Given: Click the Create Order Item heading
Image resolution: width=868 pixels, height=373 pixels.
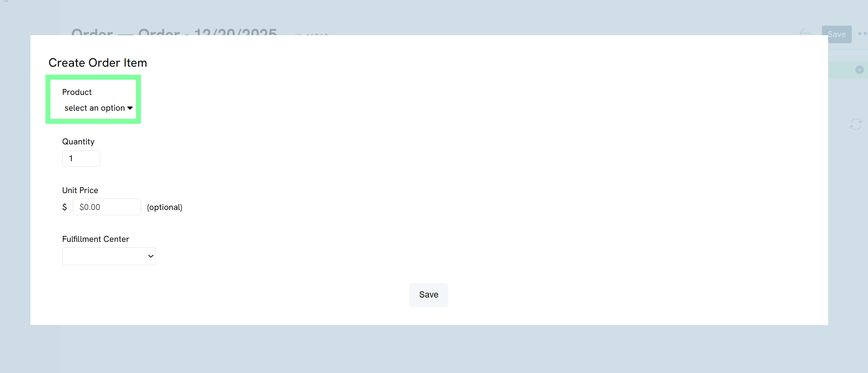Looking at the screenshot, I should (98, 63).
